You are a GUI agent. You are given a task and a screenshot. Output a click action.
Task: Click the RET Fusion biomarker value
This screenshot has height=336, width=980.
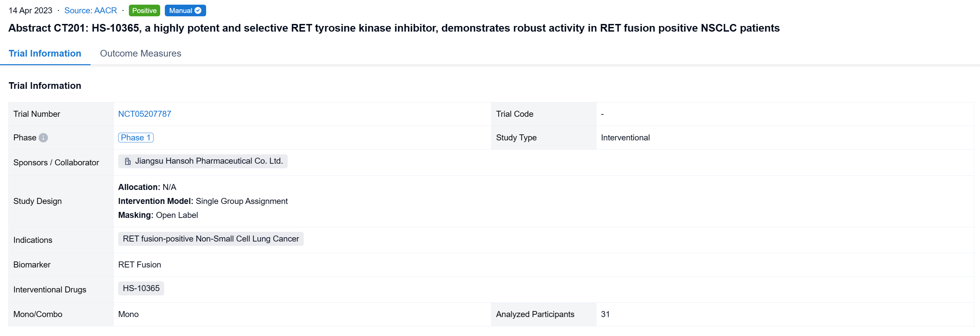[x=140, y=264]
